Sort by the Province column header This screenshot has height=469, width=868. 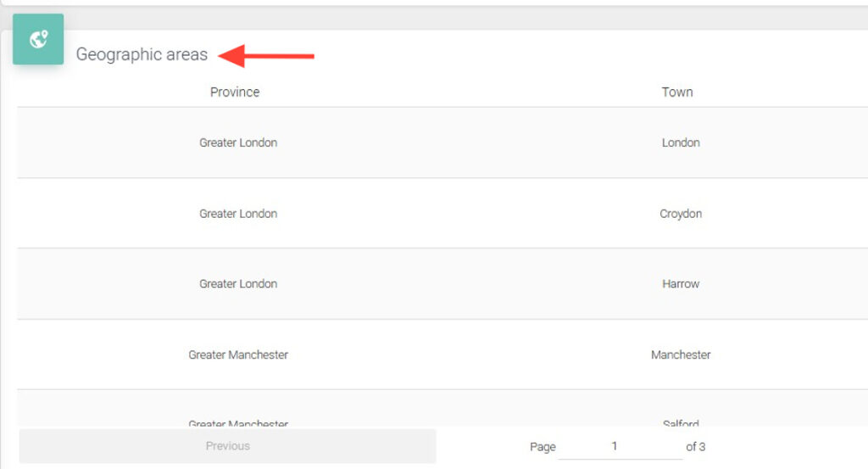click(x=235, y=92)
